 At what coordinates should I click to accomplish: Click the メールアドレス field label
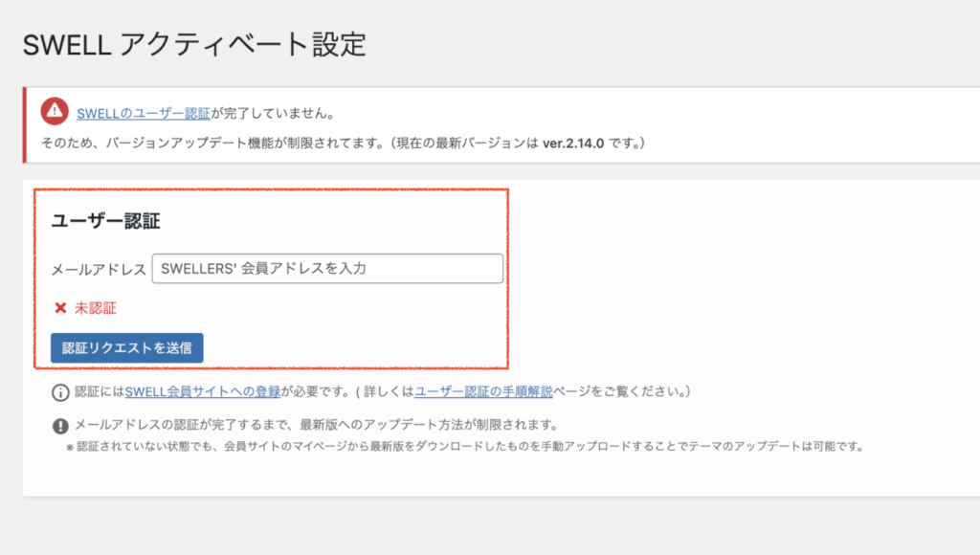coord(99,269)
